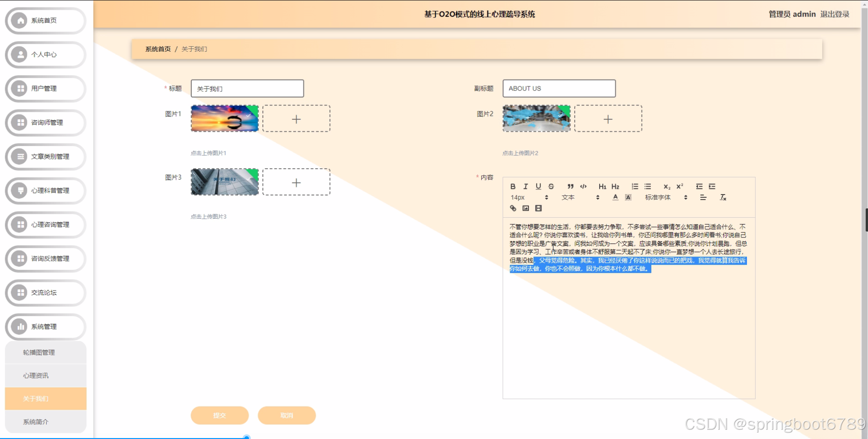This screenshot has width=868, height=439.
Task: Click the 副标题 subtitle input field
Action: pyautogui.click(x=559, y=88)
